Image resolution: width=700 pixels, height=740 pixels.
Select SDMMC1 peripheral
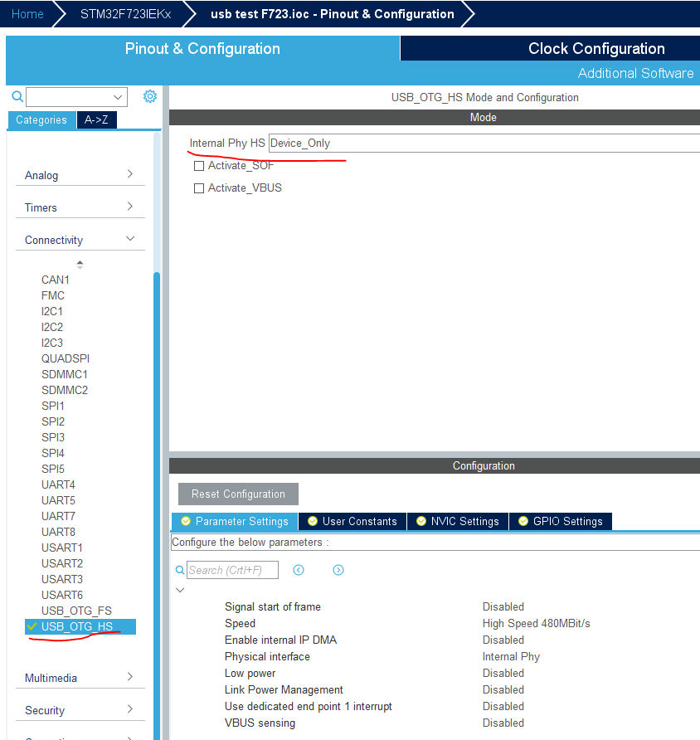pos(65,374)
